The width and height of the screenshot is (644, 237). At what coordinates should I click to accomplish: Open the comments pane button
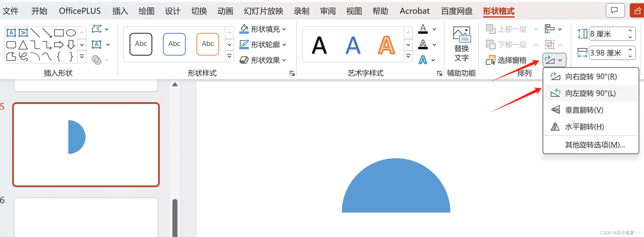615,11
